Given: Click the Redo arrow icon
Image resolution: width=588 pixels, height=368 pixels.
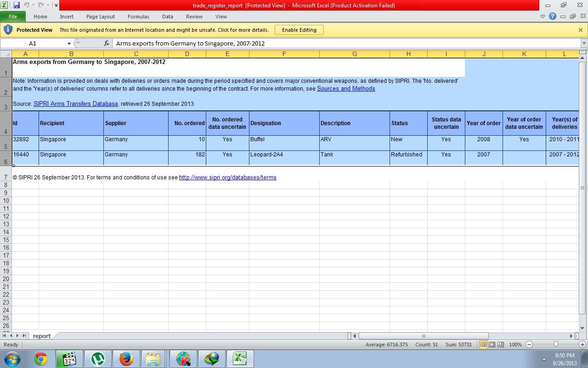Looking at the screenshot, I should [41, 5].
